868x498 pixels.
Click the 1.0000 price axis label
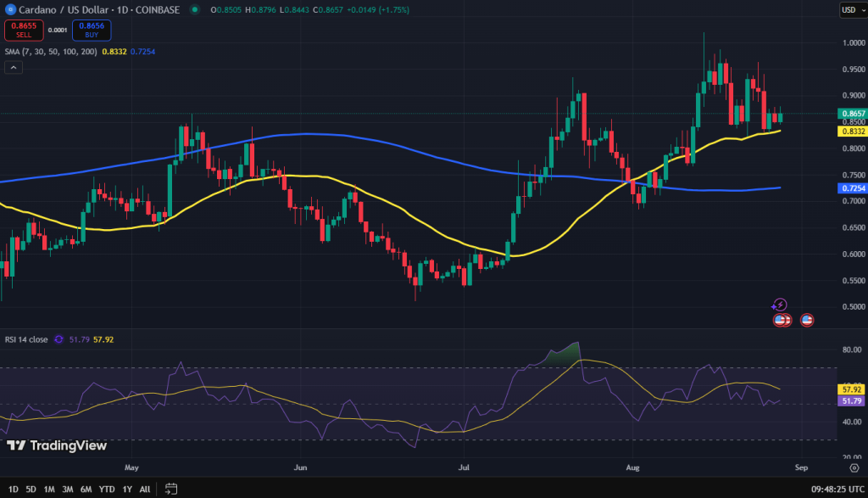(854, 42)
